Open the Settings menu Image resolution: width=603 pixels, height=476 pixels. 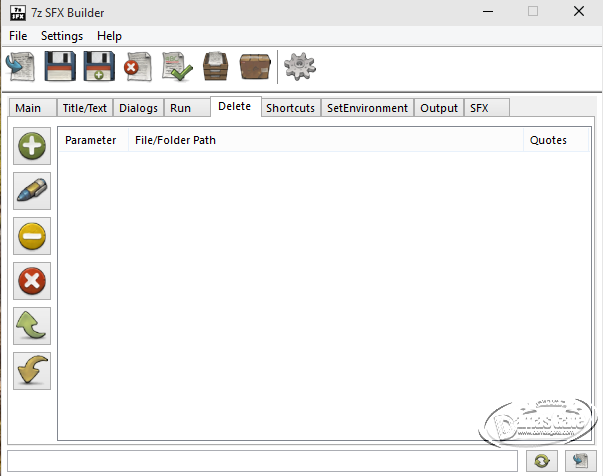coord(62,36)
